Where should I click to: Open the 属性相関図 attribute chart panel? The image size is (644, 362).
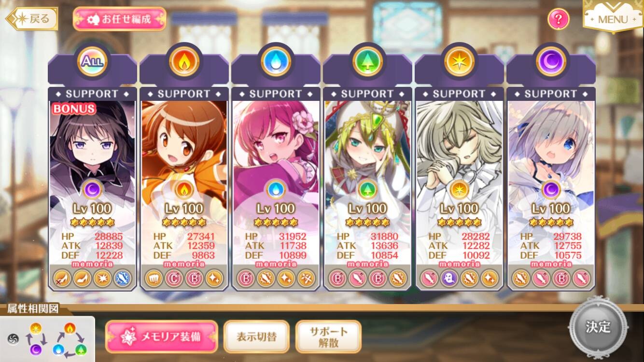tap(47, 333)
